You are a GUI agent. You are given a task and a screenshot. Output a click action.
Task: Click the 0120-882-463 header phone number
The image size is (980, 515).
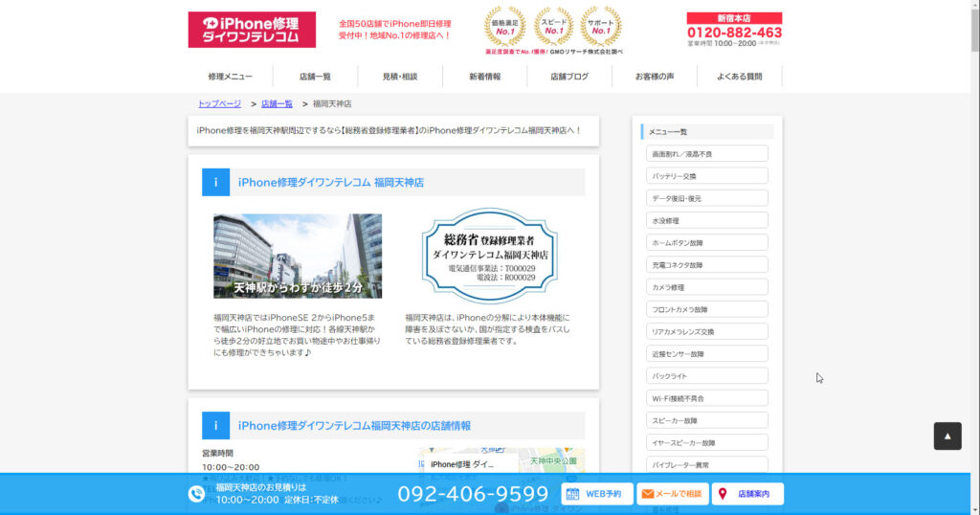[734, 33]
